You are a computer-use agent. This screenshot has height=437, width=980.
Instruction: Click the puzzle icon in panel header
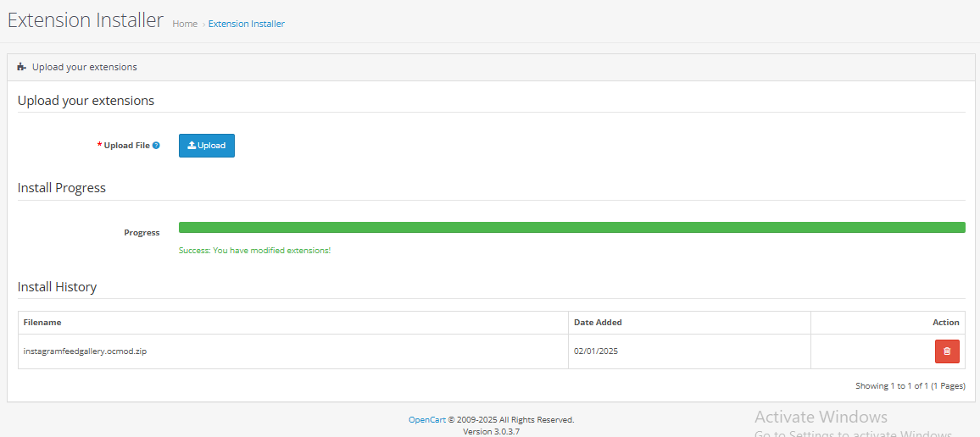[21, 67]
